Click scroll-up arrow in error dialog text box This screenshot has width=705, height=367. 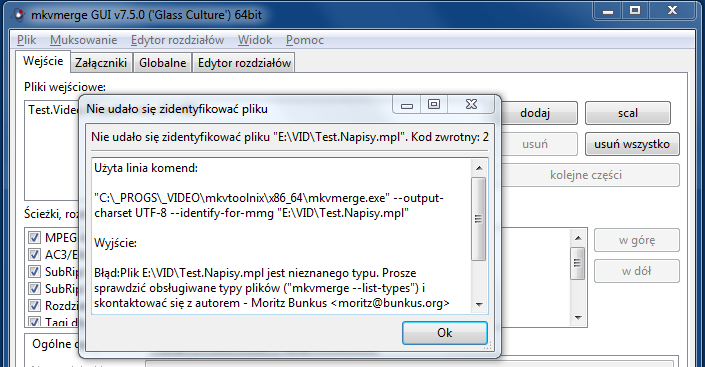[479, 168]
